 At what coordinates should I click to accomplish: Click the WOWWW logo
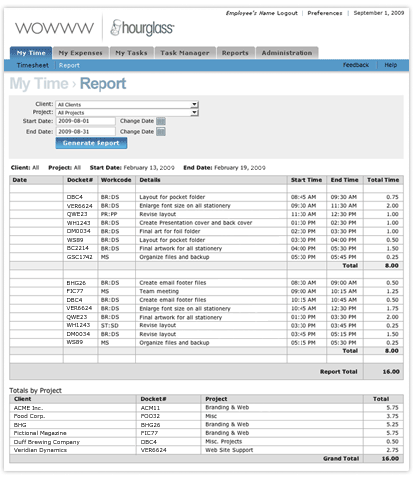coord(54,28)
